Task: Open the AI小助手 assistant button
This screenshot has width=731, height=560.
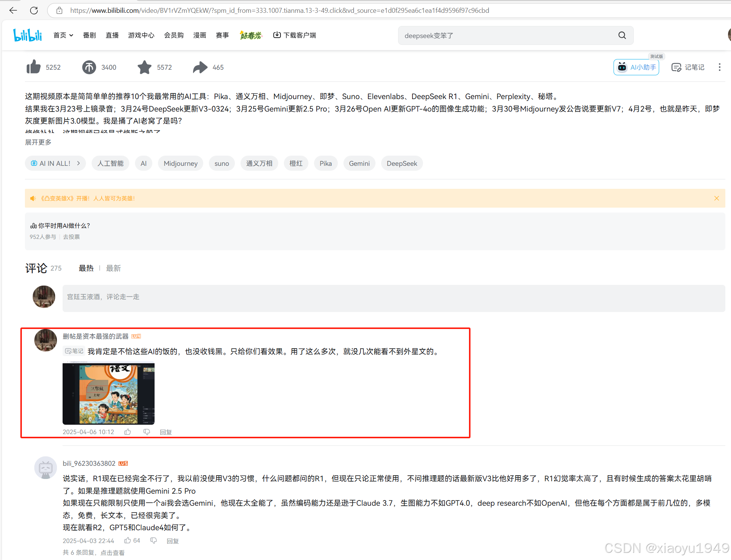Action: pyautogui.click(x=636, y=67)
